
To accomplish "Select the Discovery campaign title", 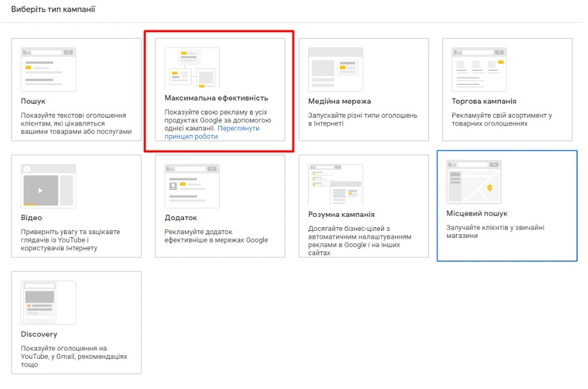I will pyautogui.click(x=39, y=335).
